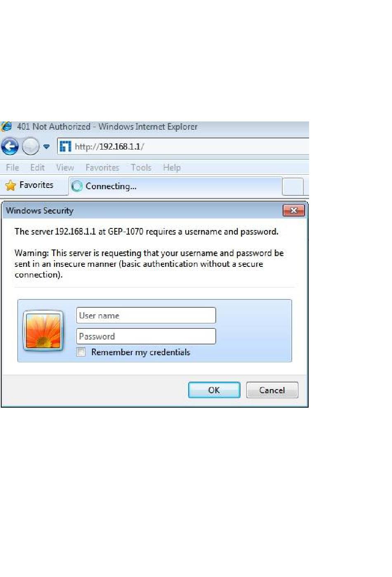Viewport: 392px width, 577px height.
Task: Select the Connecting... browser tab
Action: click(x=175, y=186)
